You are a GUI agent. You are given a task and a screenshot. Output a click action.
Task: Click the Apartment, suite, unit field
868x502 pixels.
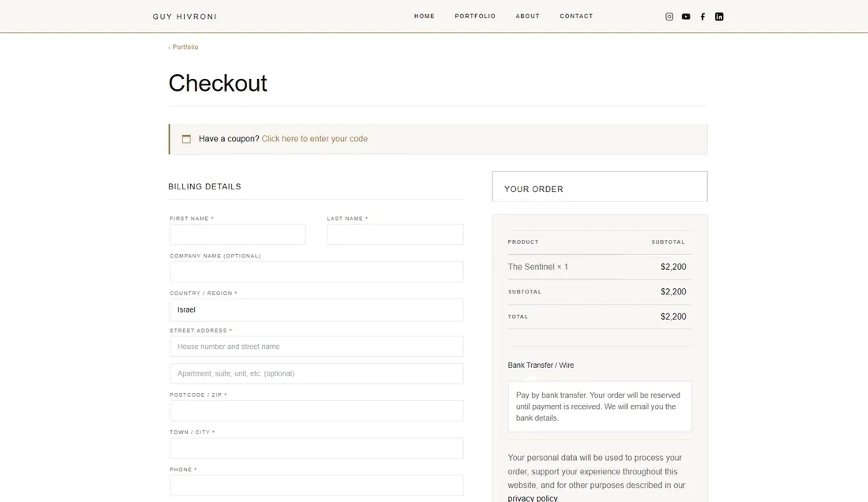point(316,373)
